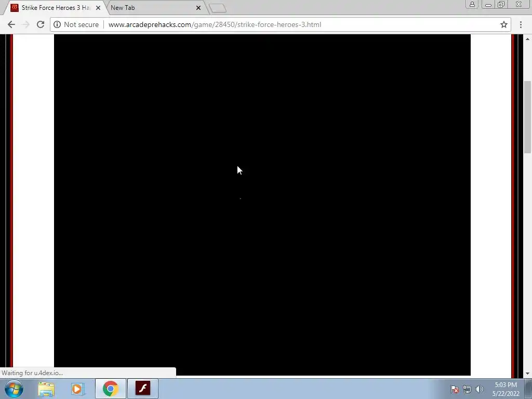Image resolution: width=532 pixels, height=399 pixels.
Task: Click the scrollbar up arrow
Action: (528, 38)
